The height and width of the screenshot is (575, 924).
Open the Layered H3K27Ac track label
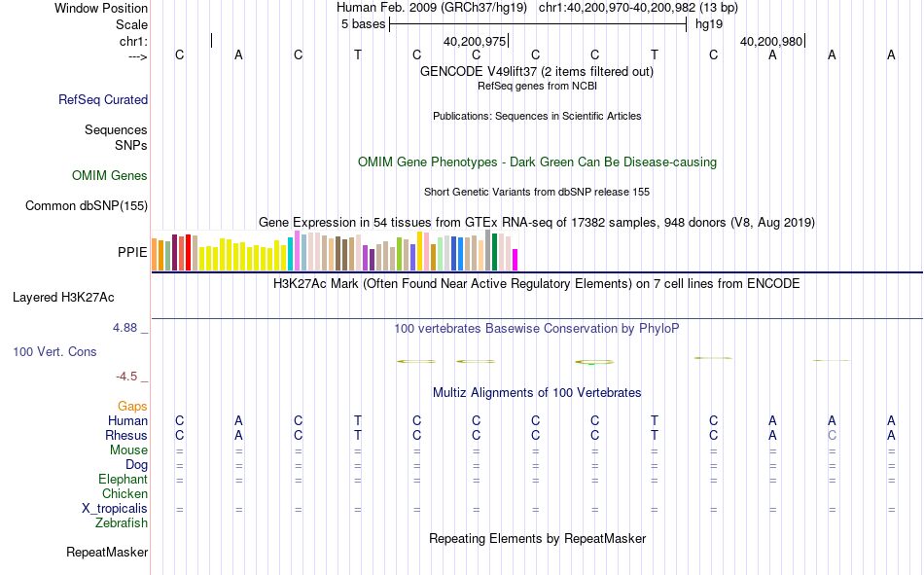click(63, 298)
